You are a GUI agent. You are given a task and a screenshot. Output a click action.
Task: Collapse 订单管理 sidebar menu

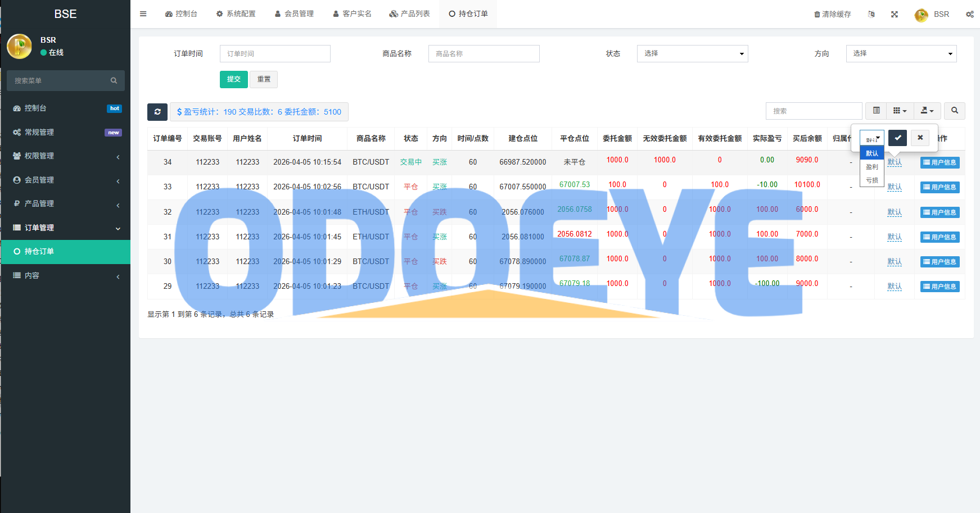pyautogui.click(x=65, y=228)
